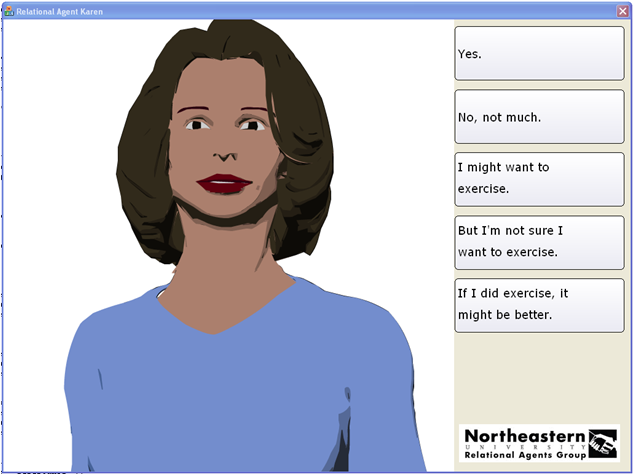Click the eye on the left of Karen's face

197,124
